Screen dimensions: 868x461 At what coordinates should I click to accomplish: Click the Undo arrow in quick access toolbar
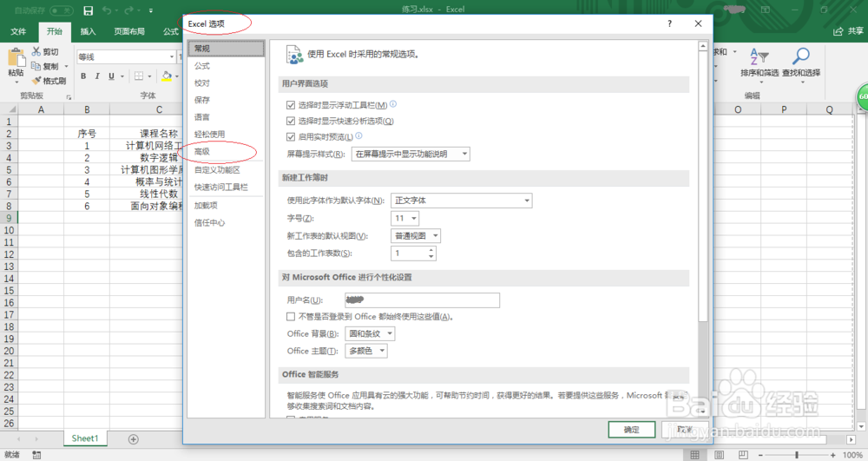(107, 10)
